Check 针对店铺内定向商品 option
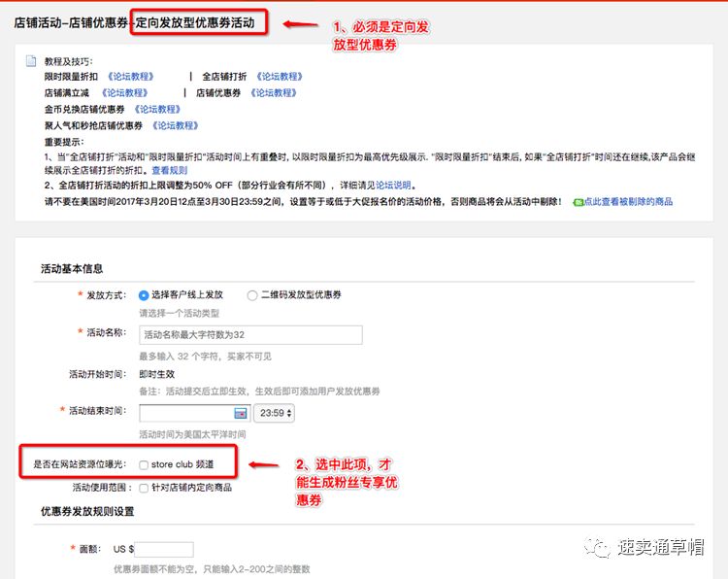Viewport: 728px width, 579px height. (x=144, y=488)
